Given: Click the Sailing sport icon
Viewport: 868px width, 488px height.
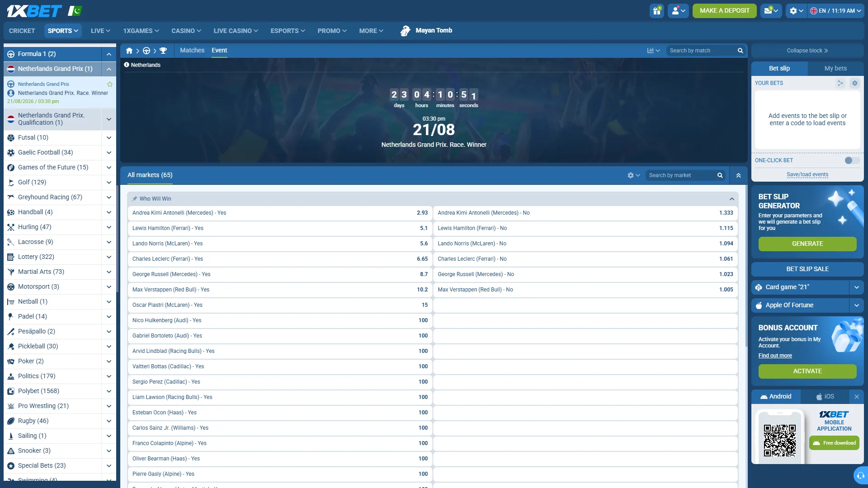Looking at the screenshot, I should (11, 436).
